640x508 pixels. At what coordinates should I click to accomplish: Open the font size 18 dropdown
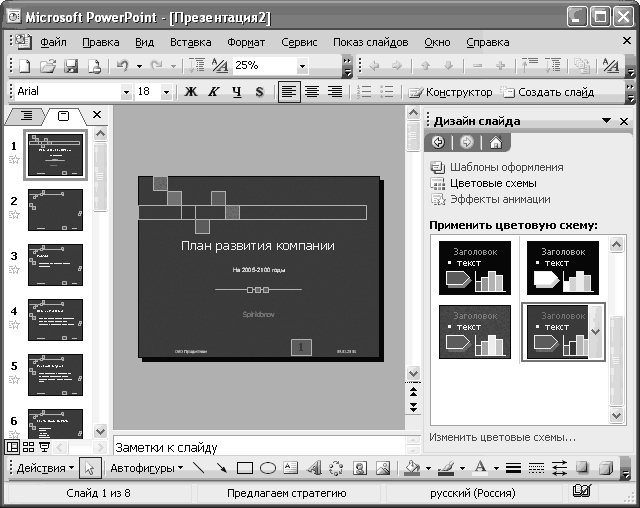tap(166, 92)
